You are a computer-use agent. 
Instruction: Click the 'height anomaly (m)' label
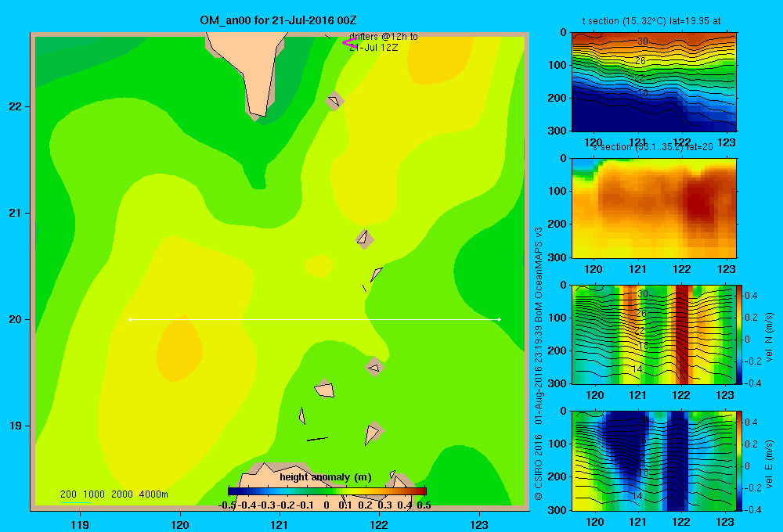326,477
